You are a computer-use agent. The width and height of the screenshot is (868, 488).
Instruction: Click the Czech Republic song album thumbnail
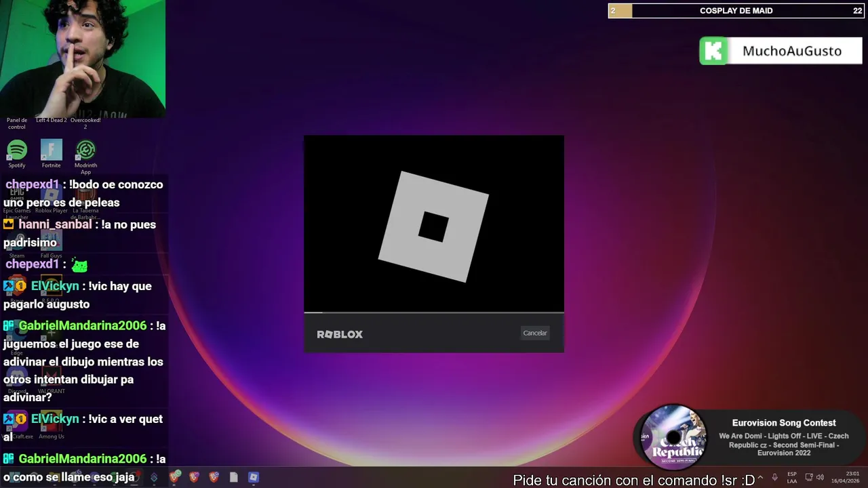click(x=672, y=437)
